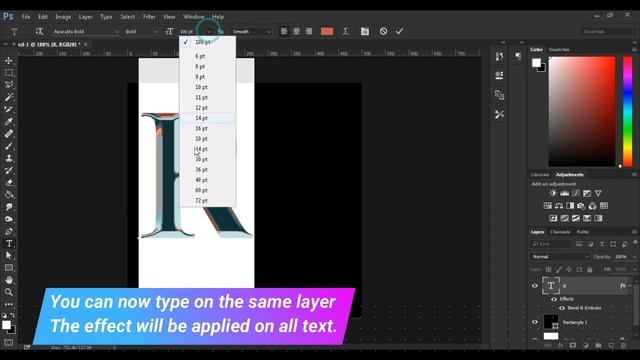Toggle lock transparent pixels
The image size is (640, 360).
point(549,269)
